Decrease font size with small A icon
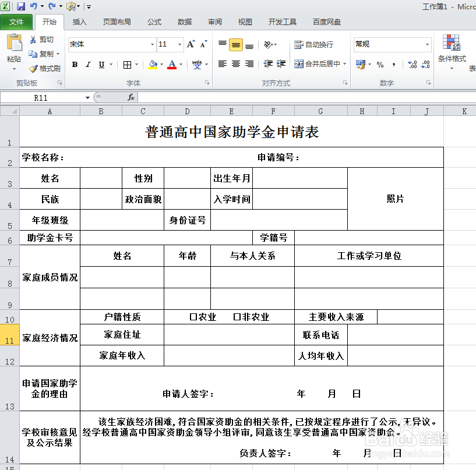The height and width of the screenshot is (470, 476). pyautogui.click(x=204, y=44)
